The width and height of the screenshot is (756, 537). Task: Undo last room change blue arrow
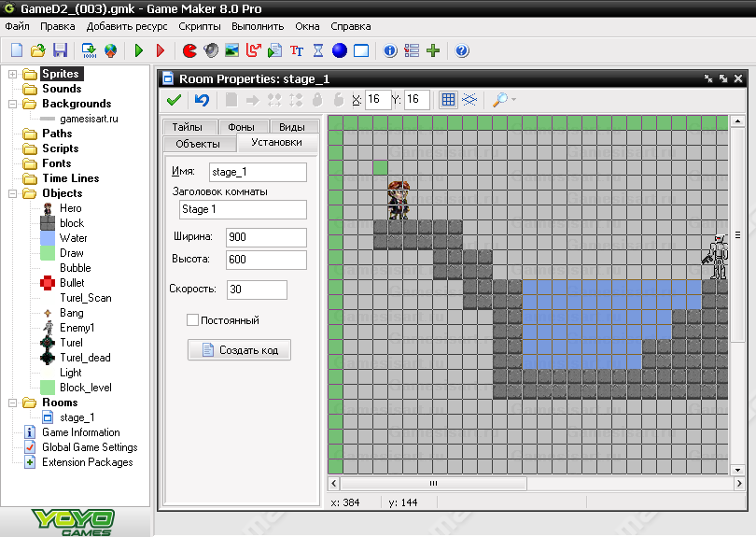[x=202, y=100]
